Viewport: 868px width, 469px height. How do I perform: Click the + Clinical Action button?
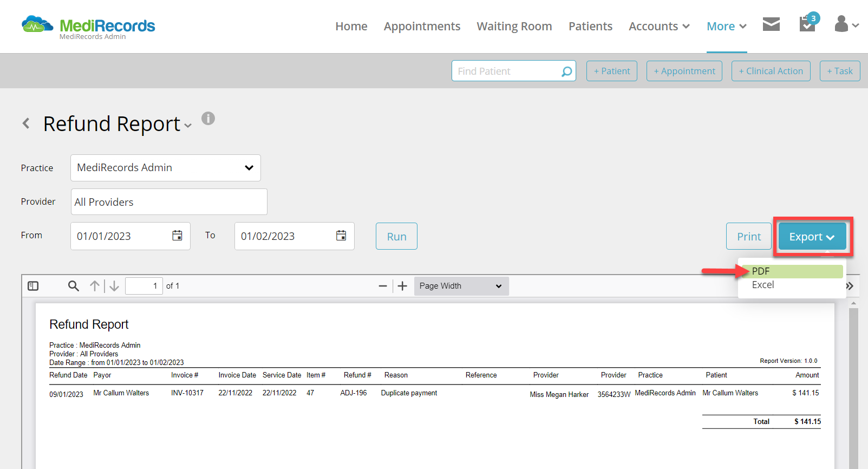[771, 71]
